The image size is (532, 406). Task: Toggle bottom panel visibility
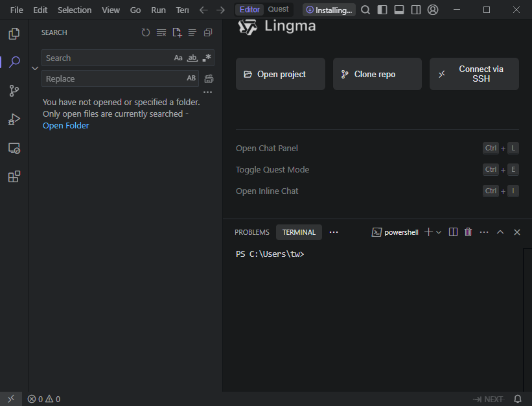[399, 10]
